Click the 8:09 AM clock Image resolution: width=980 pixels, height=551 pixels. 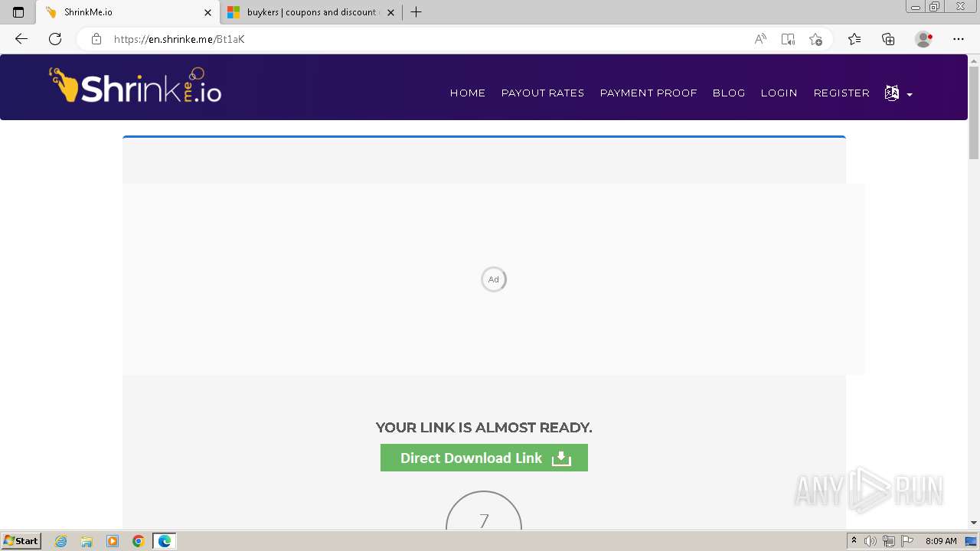(x=941, y=541)
